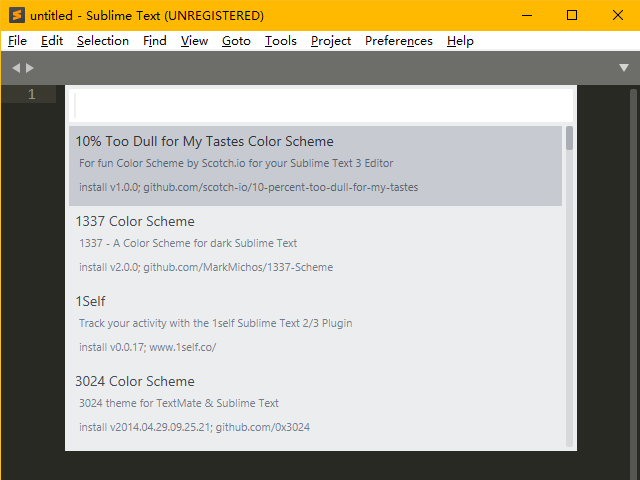Open the File menu
Screen dimensions: 640x480
click(x=17, y=41)
